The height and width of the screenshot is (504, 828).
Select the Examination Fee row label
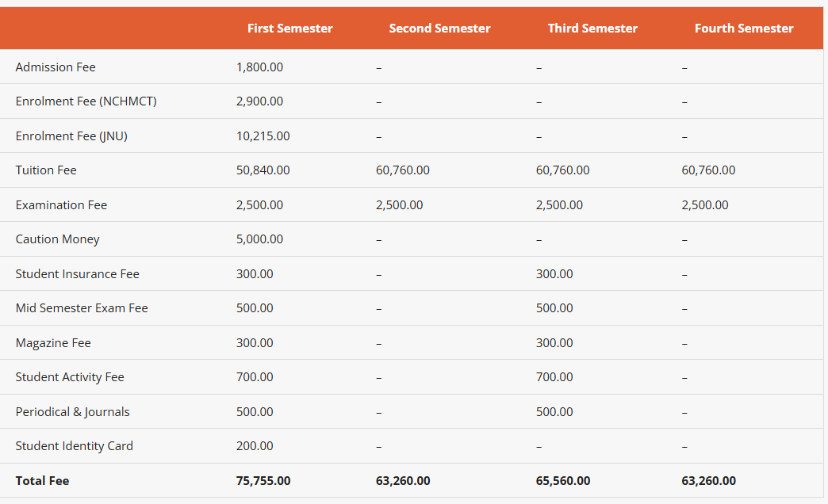[61, 205]
